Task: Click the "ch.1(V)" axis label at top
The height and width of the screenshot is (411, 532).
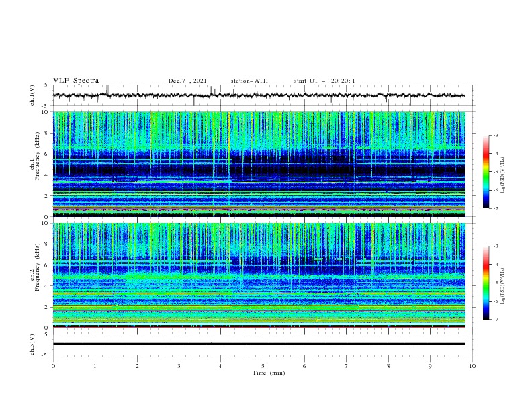Action: pyautogui.click(x=32, y=95)
